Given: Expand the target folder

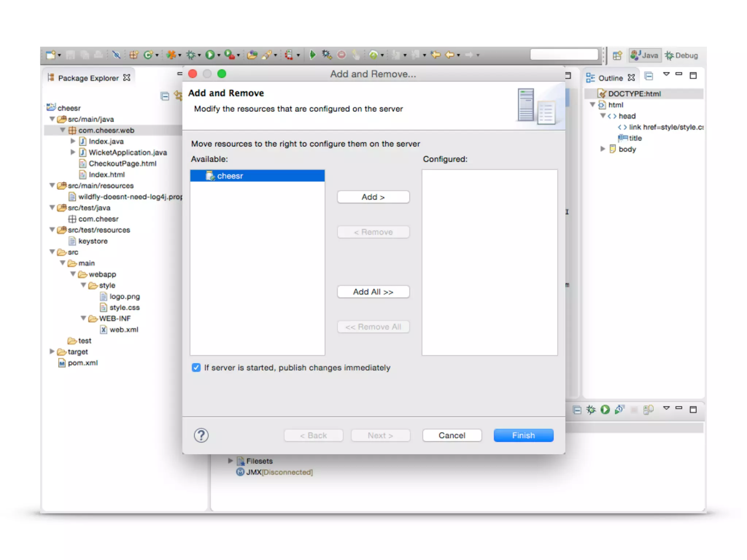Looking at the screenshot, I should [52, 351].
